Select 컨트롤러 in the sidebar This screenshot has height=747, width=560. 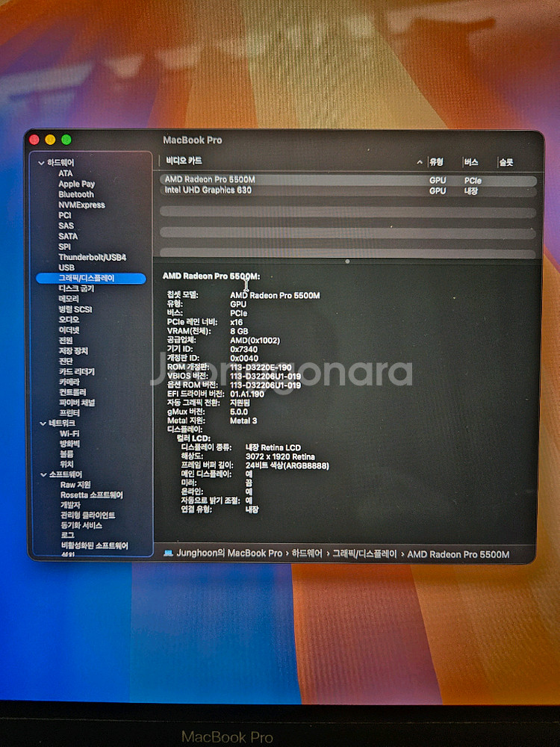[72, 393]
